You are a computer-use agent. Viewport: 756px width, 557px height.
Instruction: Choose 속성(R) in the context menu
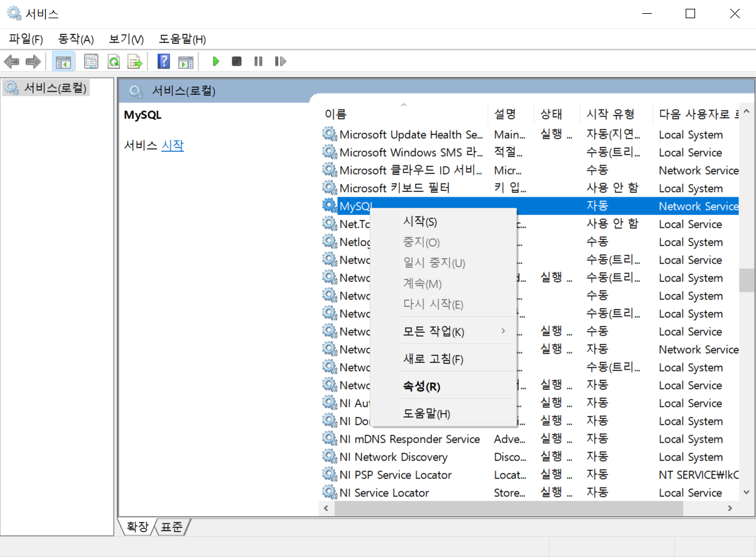(443, 386)
